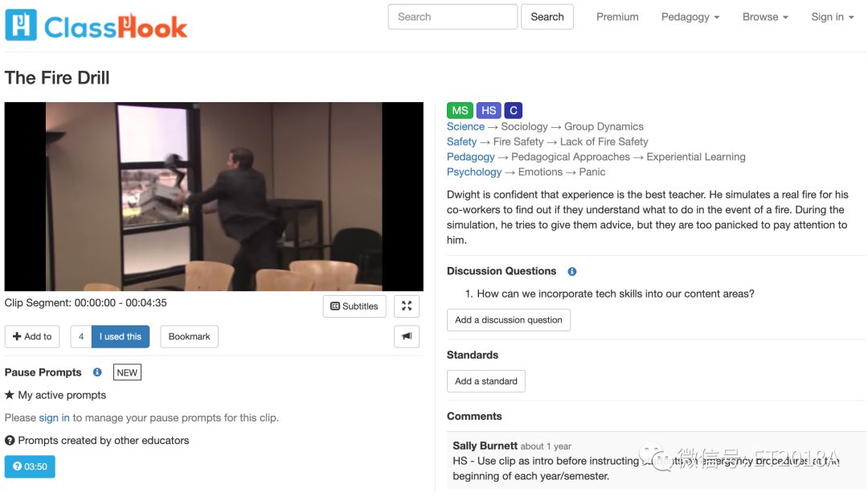Expand the Browse dropdown menu

tap(765, 17)
